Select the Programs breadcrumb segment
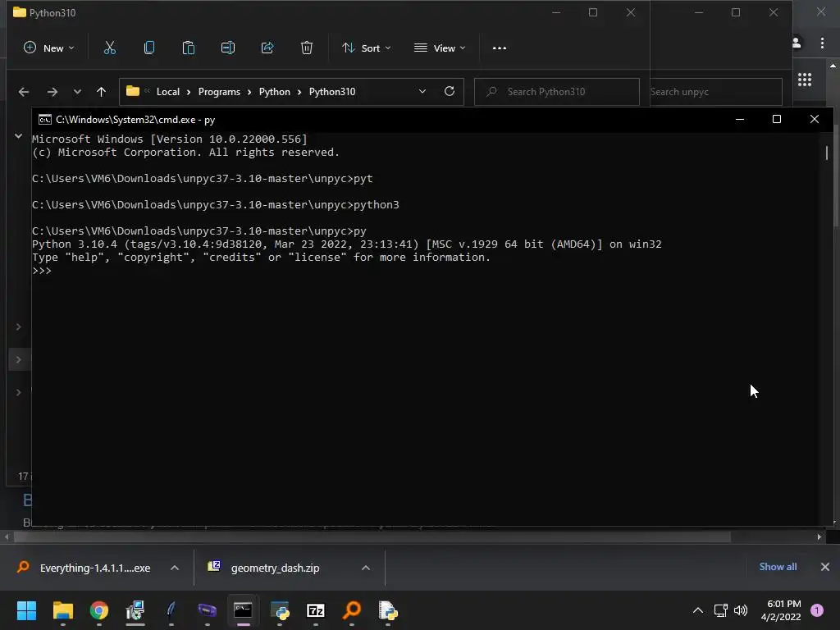Image resolution: width=840 pixels, height=630 pixels. (219, 92)
